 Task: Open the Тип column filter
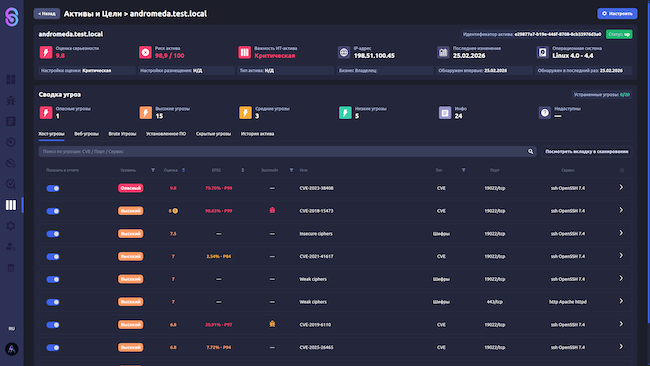click(463, 170)
